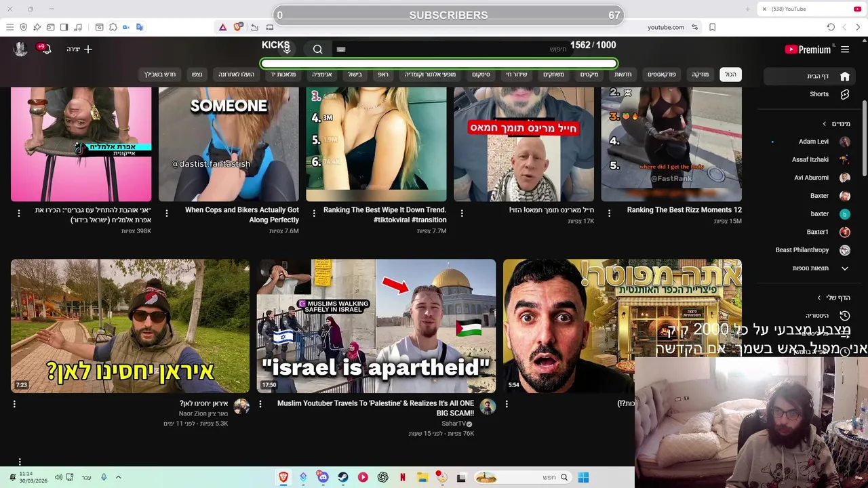This screenshot has height=488, width=868.
Task: Select the 'חדשות' filter chip
Action: 623,75
